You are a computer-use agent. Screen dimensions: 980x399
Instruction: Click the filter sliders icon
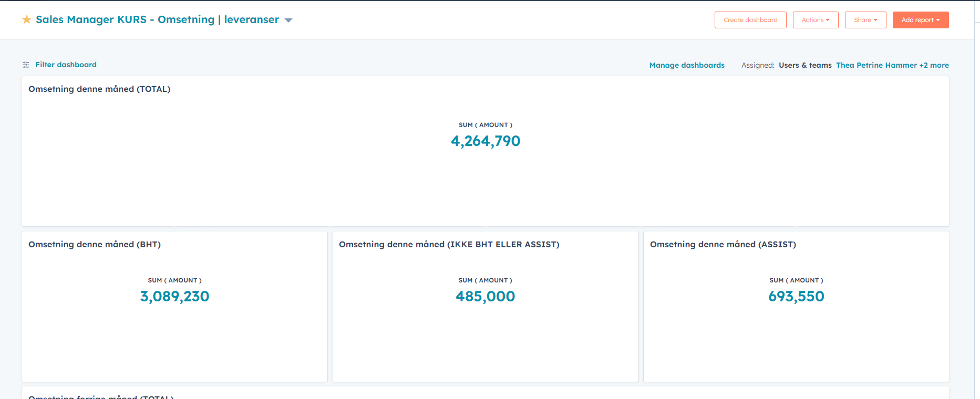click(x=26, y=65)
